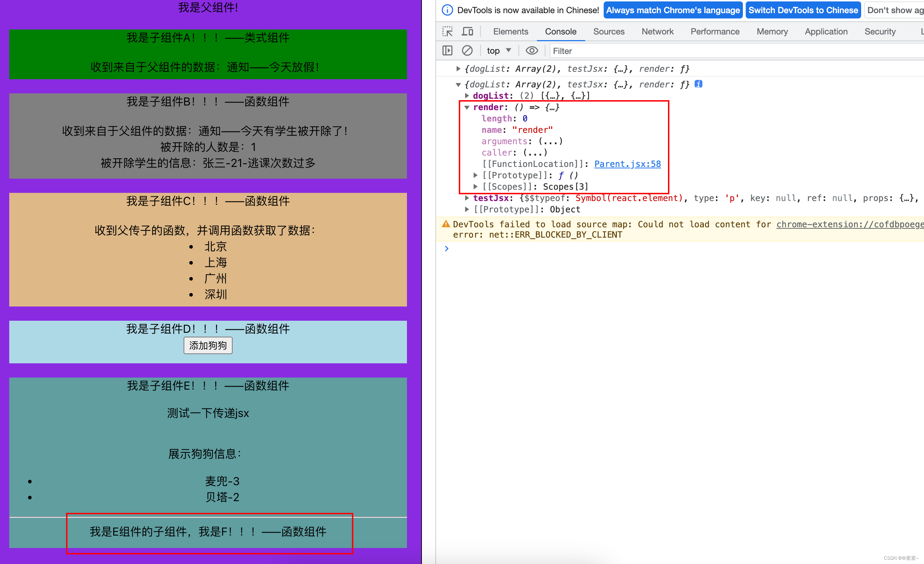Click the clear console icon
Image resolution: width=924 pixels, height=564 pixels.
tap(466, 51)
